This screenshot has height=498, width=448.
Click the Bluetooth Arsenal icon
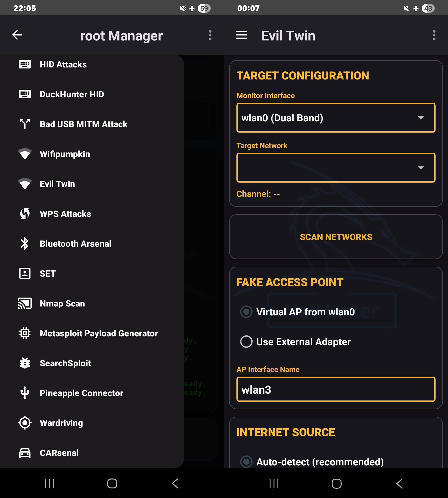pos(25,243)
